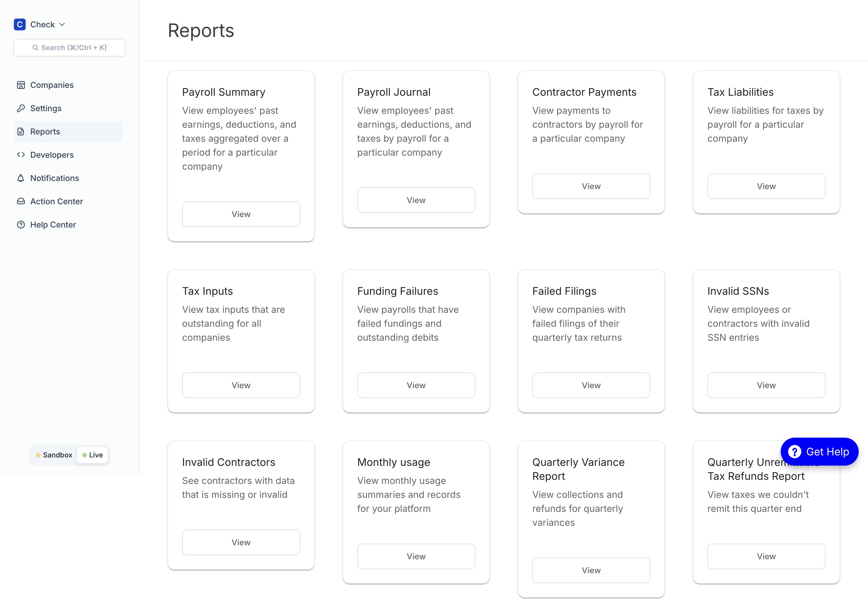Click the Settings wrench icon

[21, 109]
